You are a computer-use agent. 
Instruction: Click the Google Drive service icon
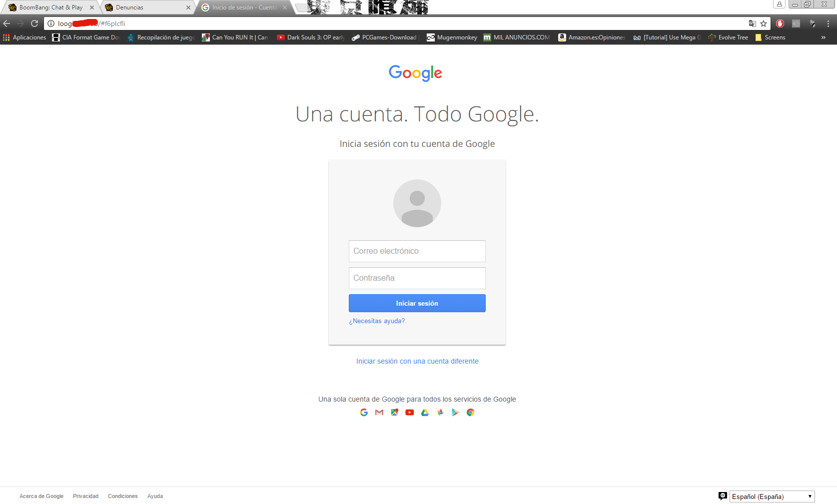point(425,412)
